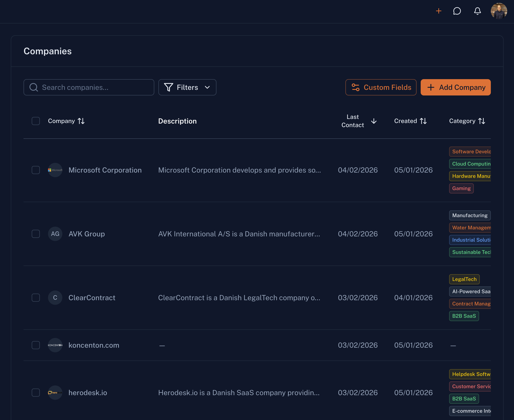The height and width of the screenshot is (420, 514).
Task: Click Herodesk.io description text
Action: [x=239, y=393]
